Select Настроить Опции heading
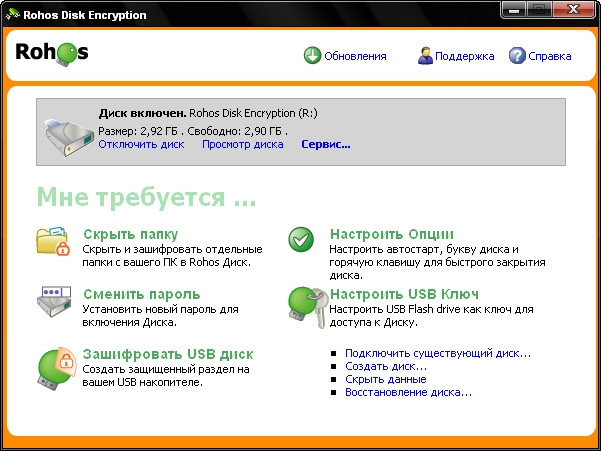This screenshot has height=451, width=601. pyautogui.click(x=392, y=234)
